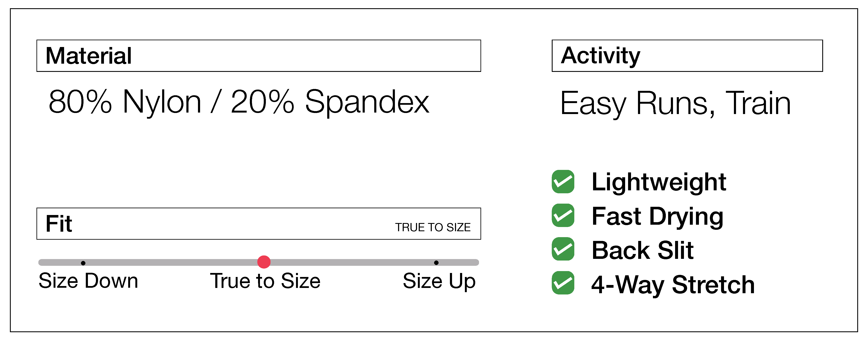868x340 pixels.
Task: Toggle the 4-Way Stretch checkmark
Action: coord(563,283)
